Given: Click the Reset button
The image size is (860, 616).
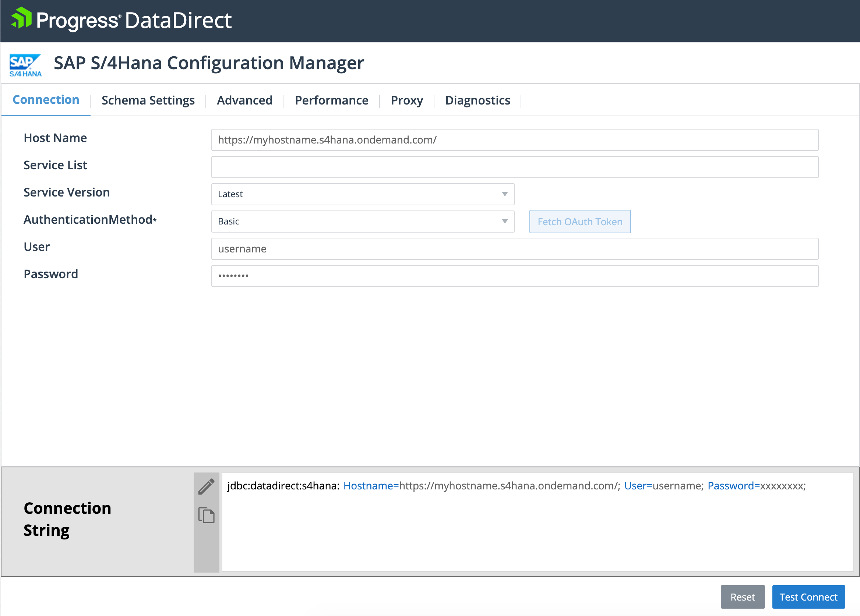Looking at the screenshot, I should (x=742, y=597).
